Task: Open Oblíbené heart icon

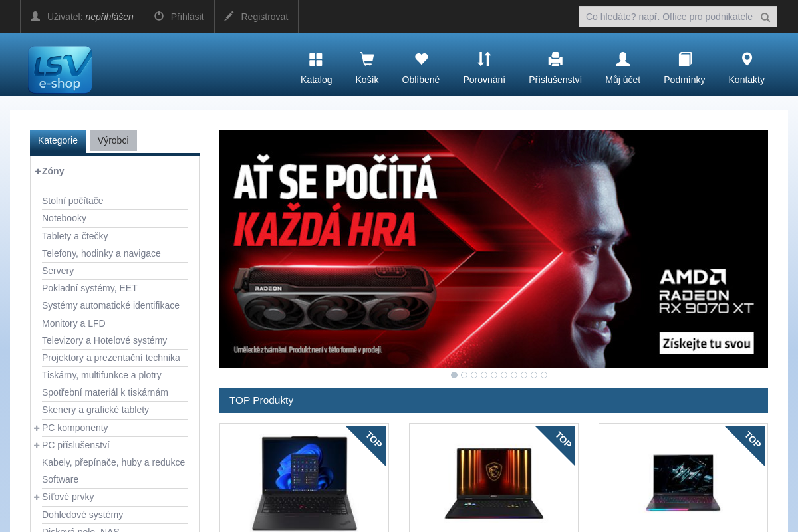Action: click(x=421, y=59)
